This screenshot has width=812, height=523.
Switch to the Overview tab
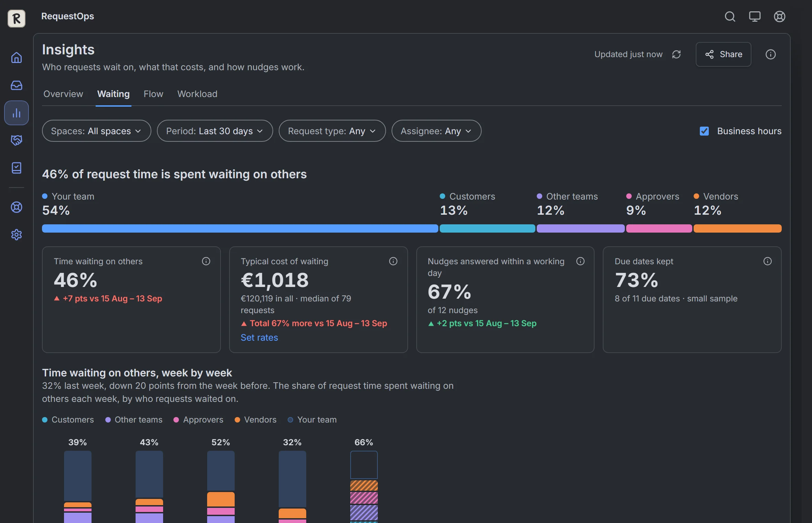pos(63,94)
